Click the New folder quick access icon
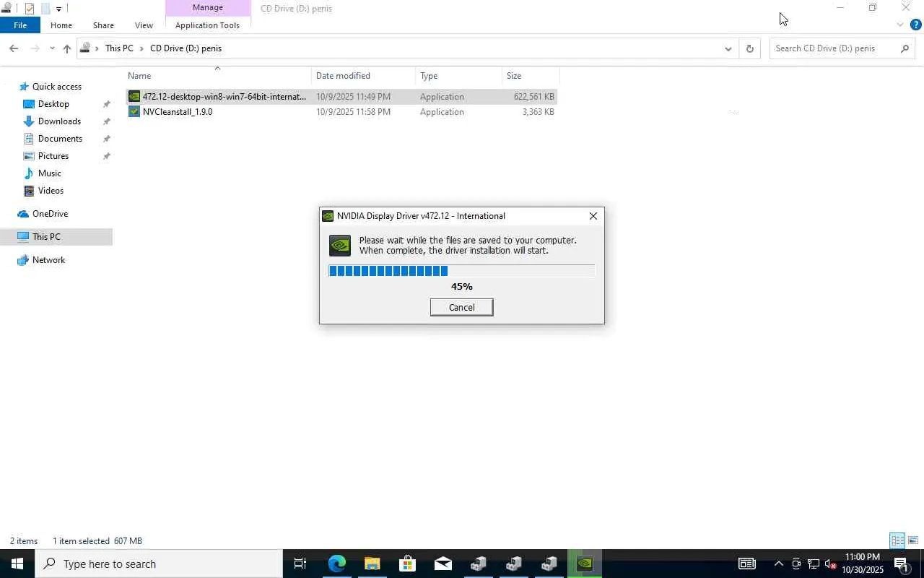 [x=45, y=9]
